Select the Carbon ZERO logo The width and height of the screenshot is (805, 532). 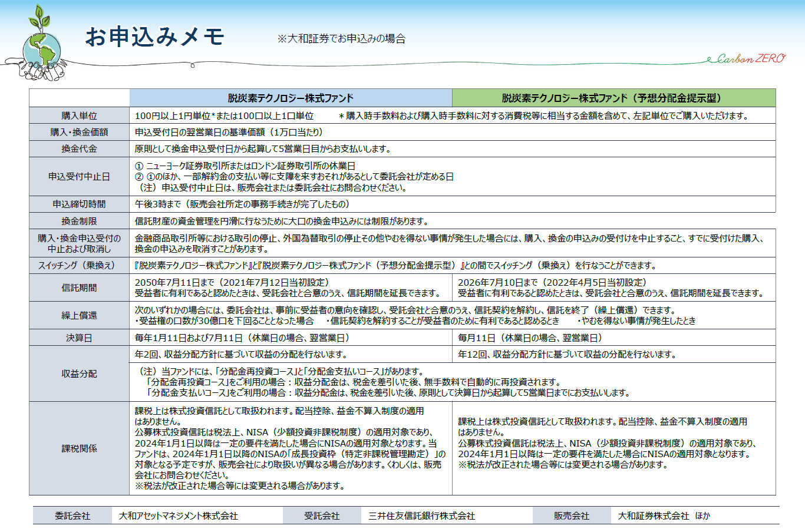(x=745, y=59)
